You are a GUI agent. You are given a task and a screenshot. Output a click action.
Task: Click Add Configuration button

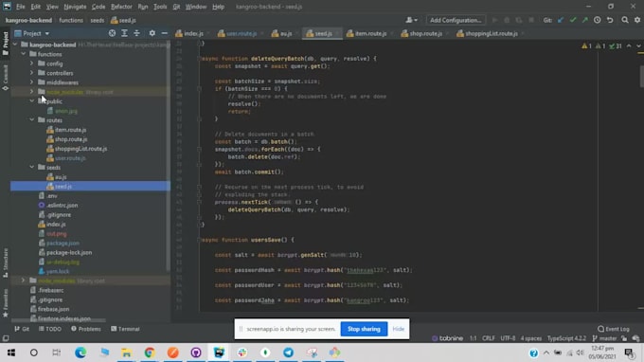tap(456, 20)
